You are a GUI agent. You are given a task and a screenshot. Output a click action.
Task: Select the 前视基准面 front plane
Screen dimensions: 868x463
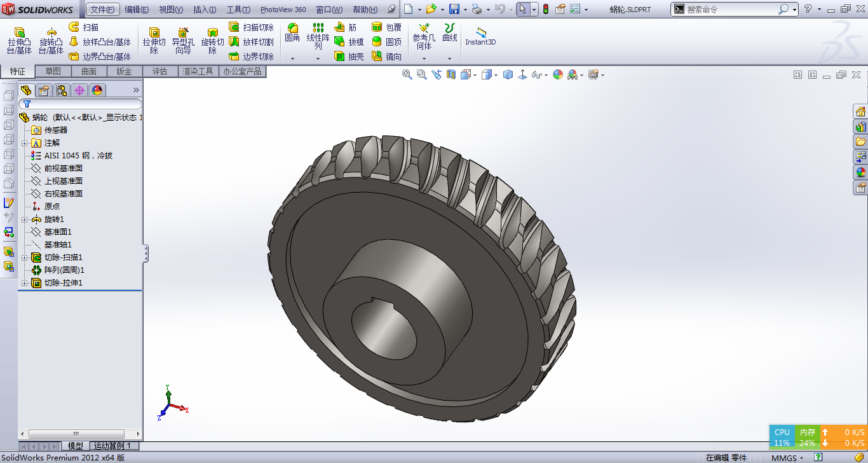57,169
